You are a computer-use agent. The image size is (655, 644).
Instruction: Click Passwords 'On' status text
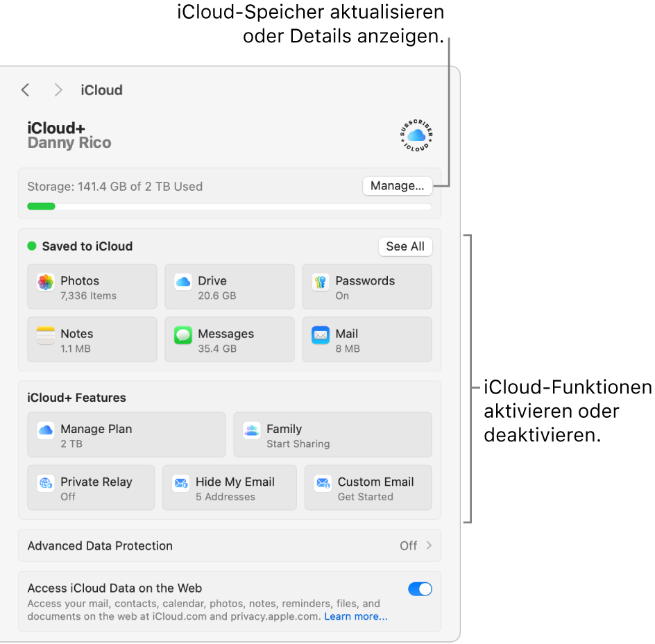point(342,296)
